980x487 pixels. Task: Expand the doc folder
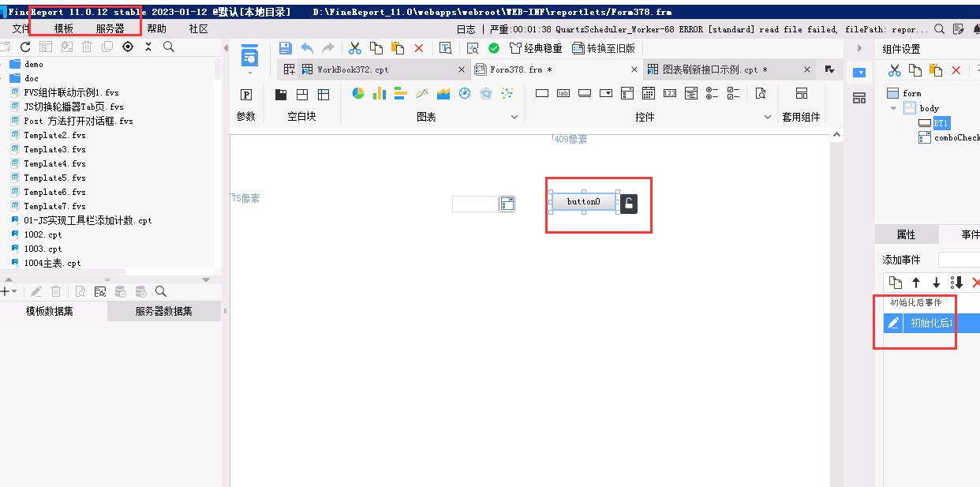click(2, 79)
